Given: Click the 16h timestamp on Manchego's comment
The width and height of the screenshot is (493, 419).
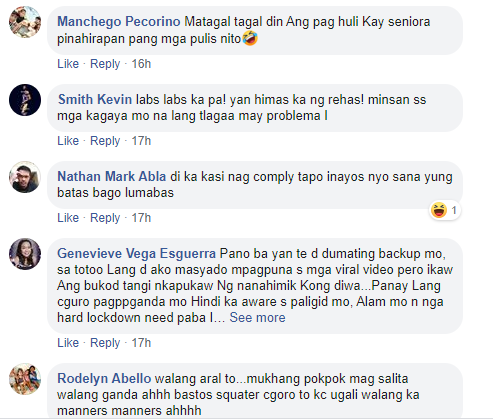Looking at the screenshot, I should tap(141, 64).
